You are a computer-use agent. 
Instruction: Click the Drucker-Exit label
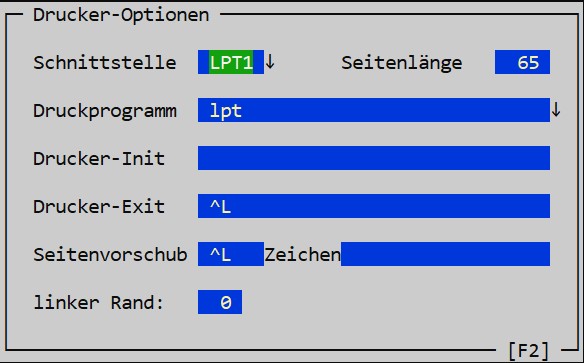tap(99, 206)
